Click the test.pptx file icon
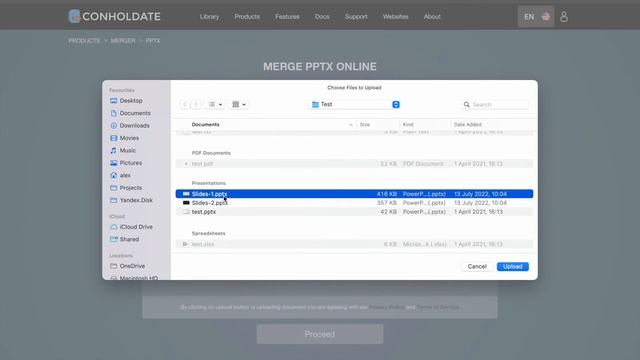 click(186, 212)
